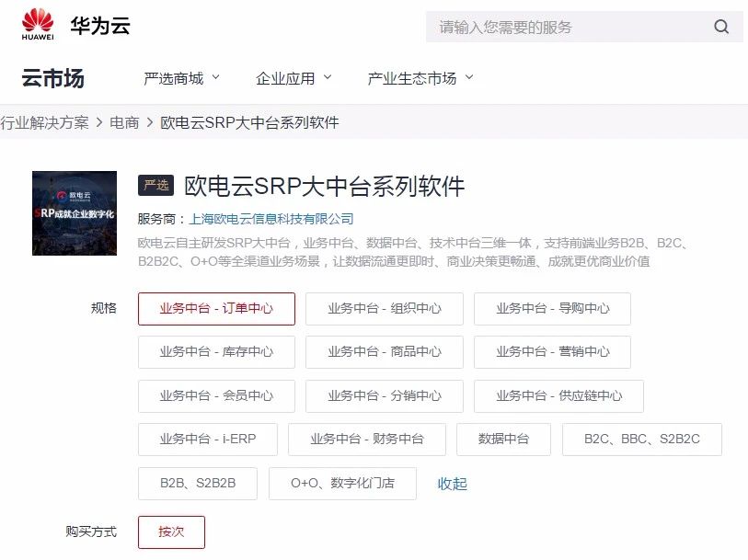Select spec 业务中台 - 商品中心
Viewport: 748px width, 560px height.
(385, 352)
